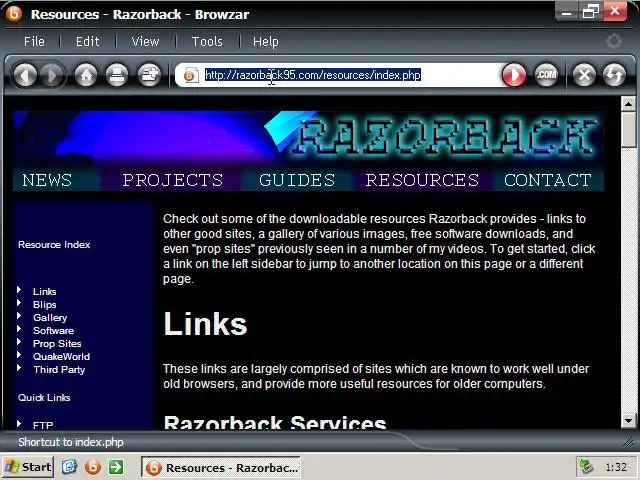Click the status bar text 'Shortcut to index.php'

click(x=71, y=442)
